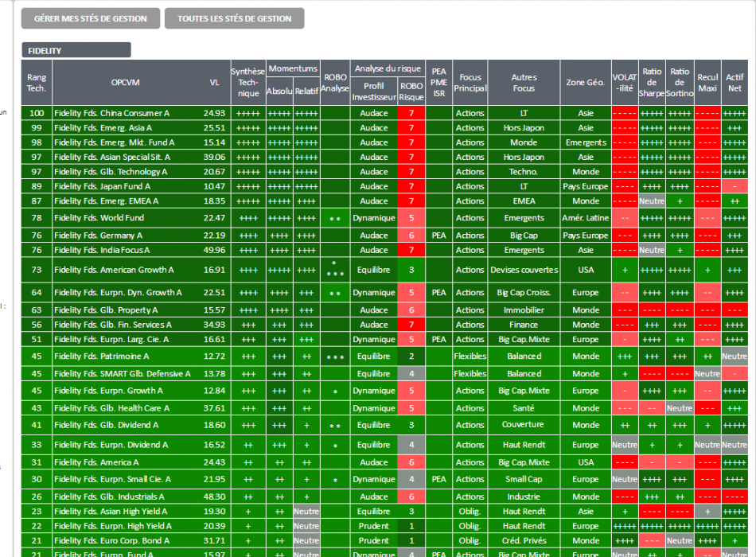
Task: Select Fidelity Fds. Euro Corp. Bond A
Action: coord(112,540)
